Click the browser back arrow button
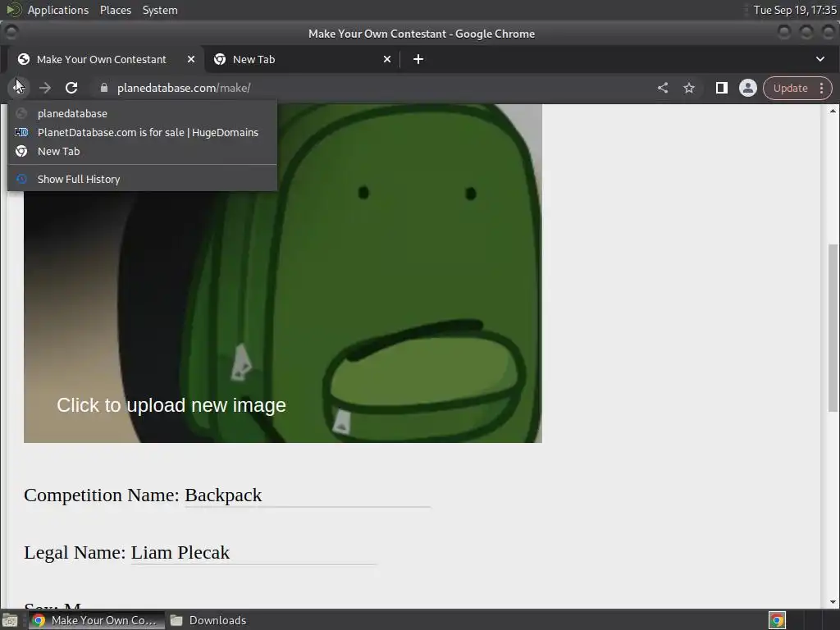Image resolution: width=840 pixels, height=630 pixels. [18, 88]
